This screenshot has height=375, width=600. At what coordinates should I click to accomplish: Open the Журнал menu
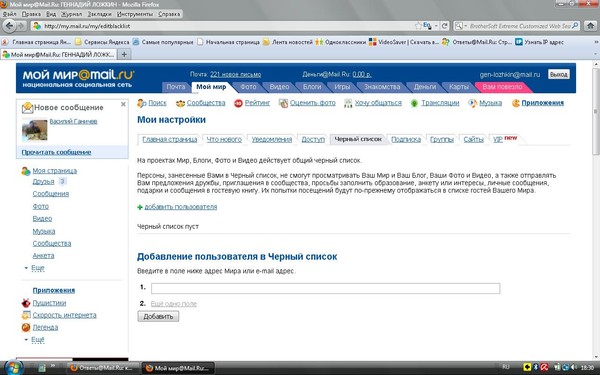coord(72,14)
